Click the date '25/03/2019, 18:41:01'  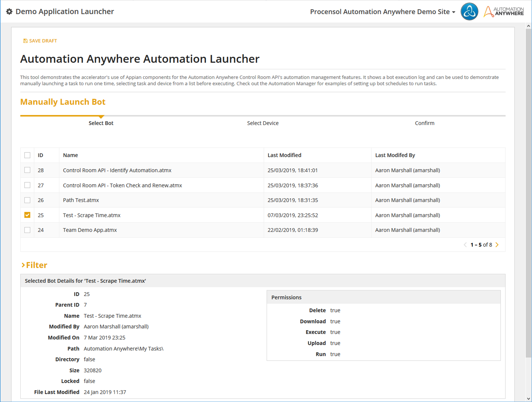click(x=293, y=170)
